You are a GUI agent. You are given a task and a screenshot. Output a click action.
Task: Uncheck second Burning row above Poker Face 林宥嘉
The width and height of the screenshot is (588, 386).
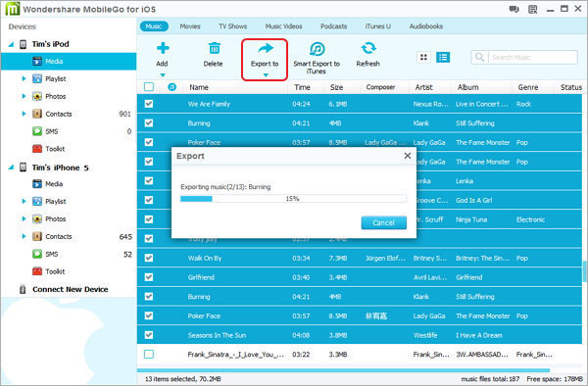coord(149,297)
